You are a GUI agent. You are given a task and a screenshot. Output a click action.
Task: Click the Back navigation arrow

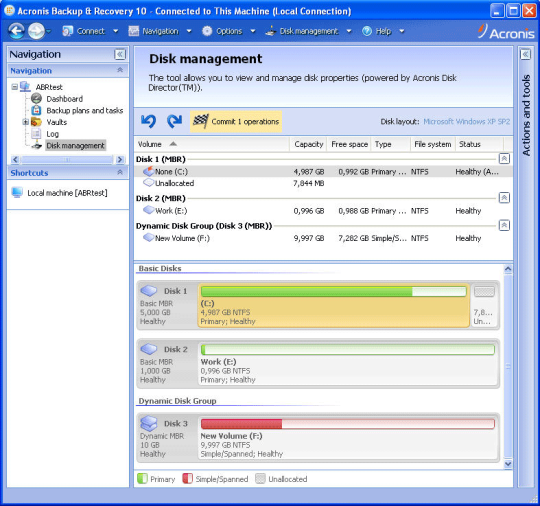click(x=16, y=31)
